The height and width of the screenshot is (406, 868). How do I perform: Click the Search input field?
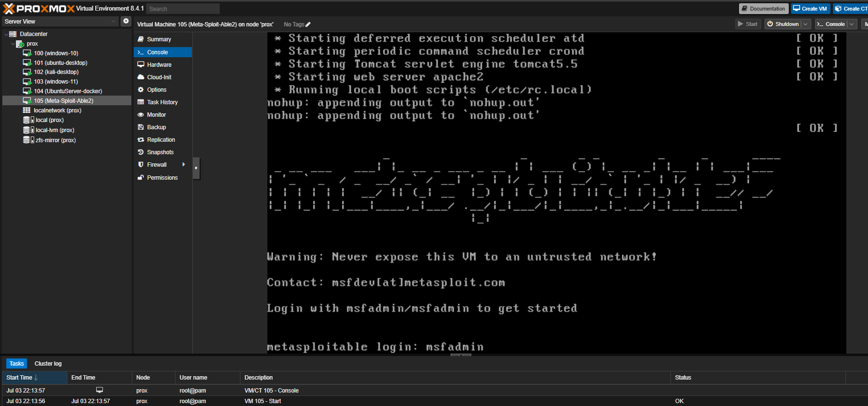[x=183, y=9]
